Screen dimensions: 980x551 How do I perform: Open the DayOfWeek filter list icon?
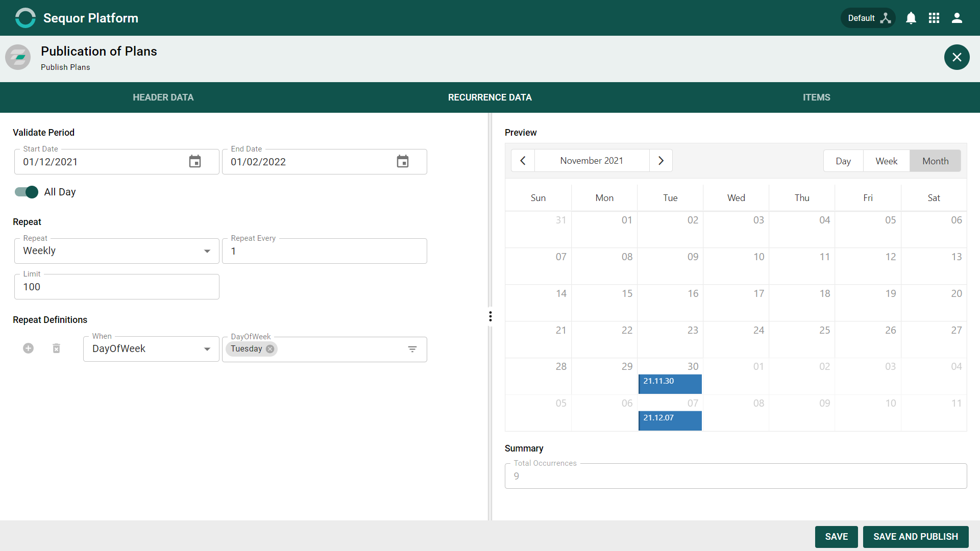412,349
